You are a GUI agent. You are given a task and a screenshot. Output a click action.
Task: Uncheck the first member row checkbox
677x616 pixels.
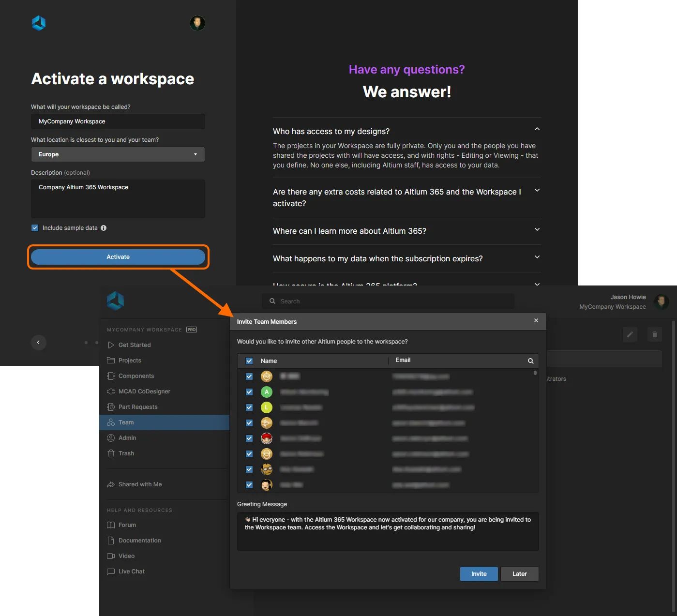249,376
